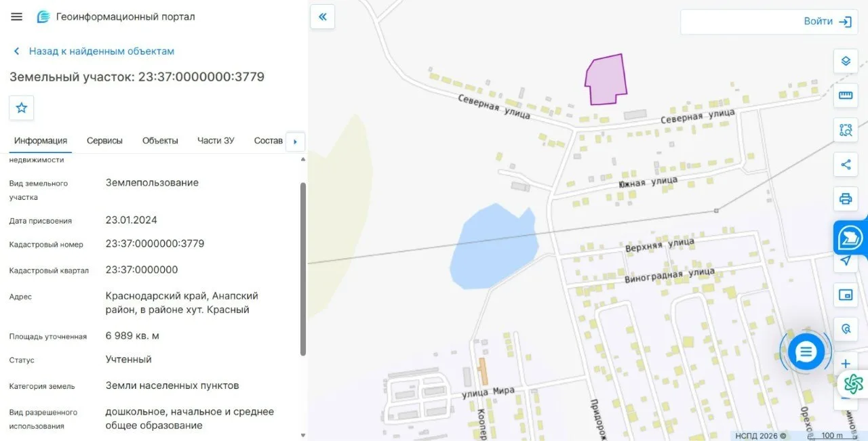Click the Верхняя улица map label

tap(660, 245)
